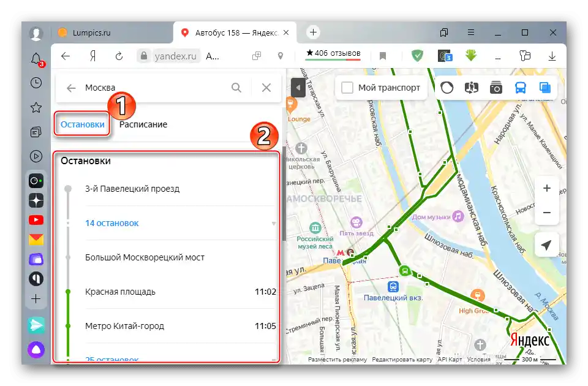This screenshot has height=386, width=588.
Task: Zoom in the map with plus
Action: click(x=547, y=188)
